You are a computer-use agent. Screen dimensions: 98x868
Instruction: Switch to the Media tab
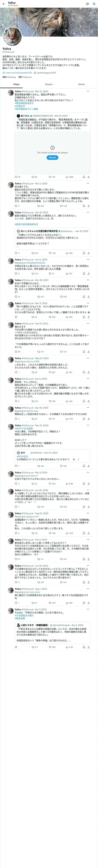click(81, 84)
